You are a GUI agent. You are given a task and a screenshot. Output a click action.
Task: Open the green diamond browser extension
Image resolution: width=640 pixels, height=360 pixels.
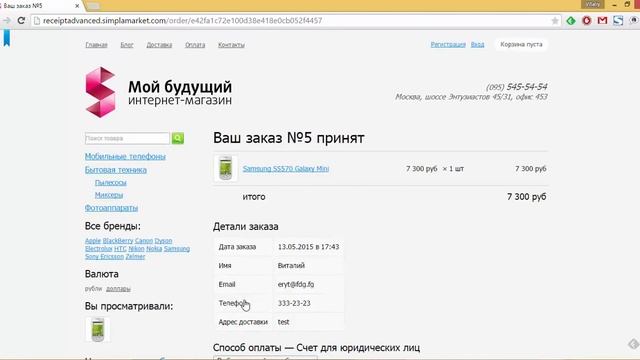point(571,20)
